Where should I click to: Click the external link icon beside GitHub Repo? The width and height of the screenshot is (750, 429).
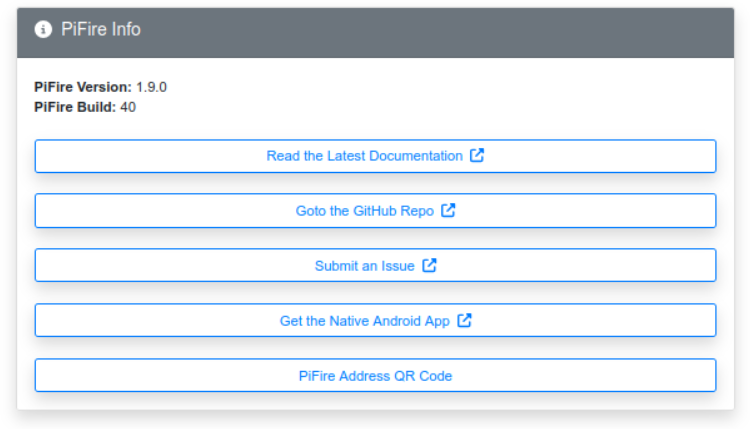(448, 211)
